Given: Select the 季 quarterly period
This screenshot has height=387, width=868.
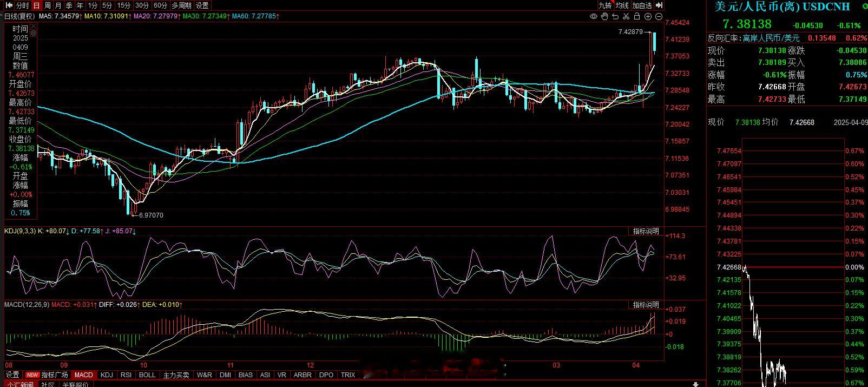Looking at the screenshot, I should [69, 5].
